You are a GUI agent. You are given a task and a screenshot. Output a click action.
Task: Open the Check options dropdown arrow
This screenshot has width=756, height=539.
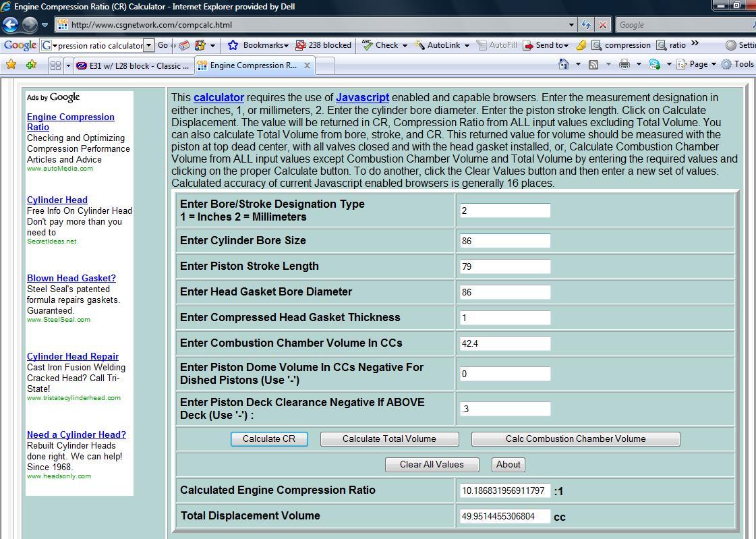click(405, 45)
